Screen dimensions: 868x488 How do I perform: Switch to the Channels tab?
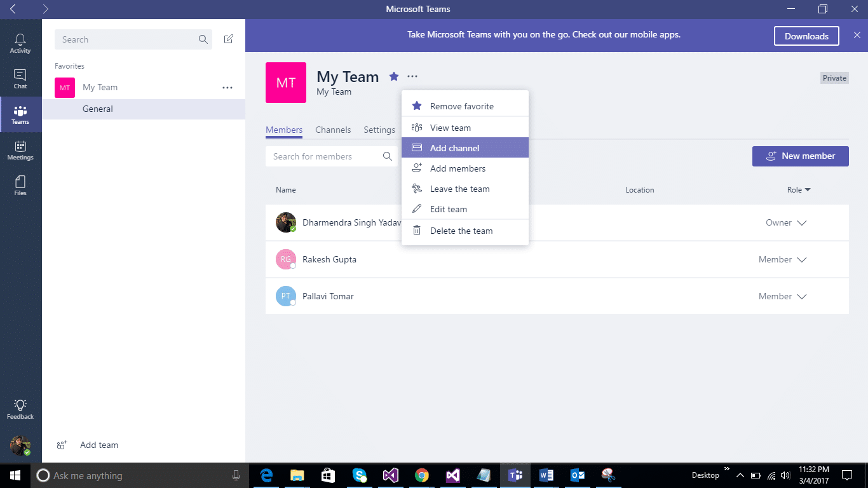pos(333,130)
